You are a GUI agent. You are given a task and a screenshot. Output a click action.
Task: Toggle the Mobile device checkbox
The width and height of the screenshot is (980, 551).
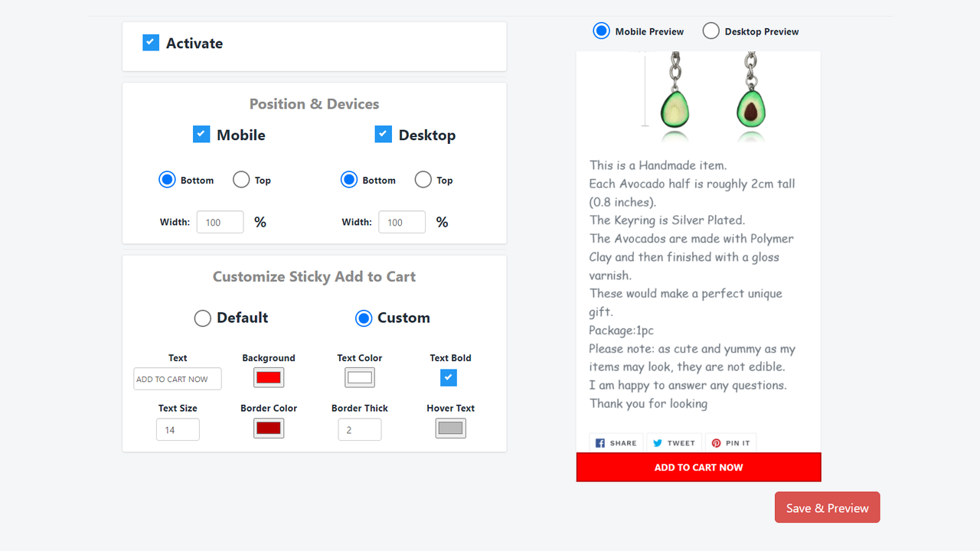click(x=201, y=135)
